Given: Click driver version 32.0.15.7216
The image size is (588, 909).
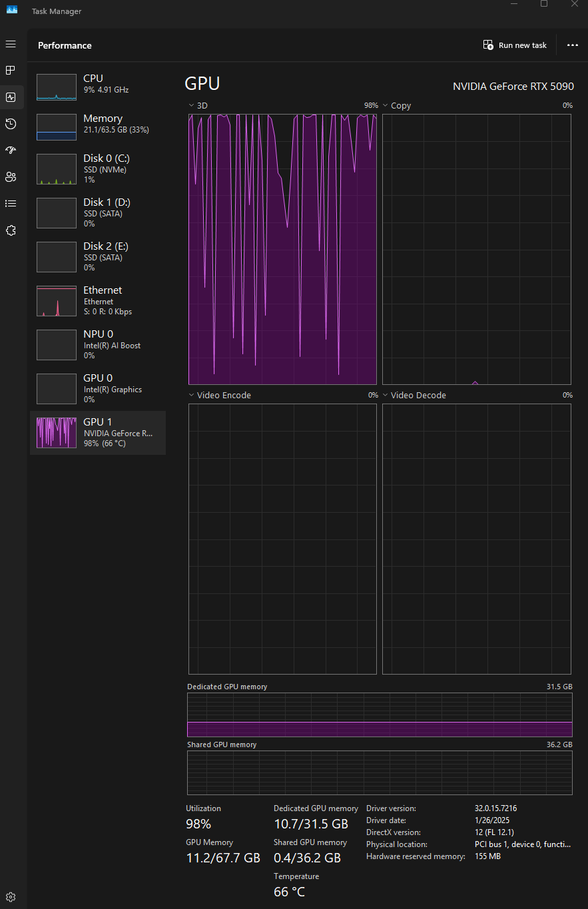Looking at the screenshot, I should pos(495,808).
